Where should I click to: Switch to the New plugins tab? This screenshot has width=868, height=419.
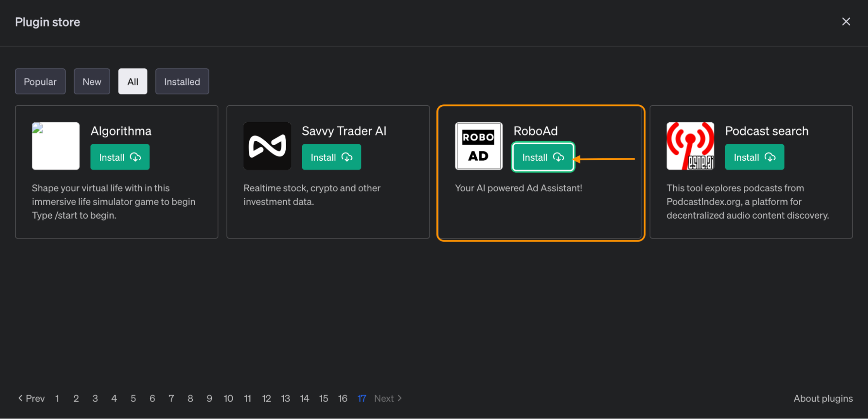click(92, 82)
